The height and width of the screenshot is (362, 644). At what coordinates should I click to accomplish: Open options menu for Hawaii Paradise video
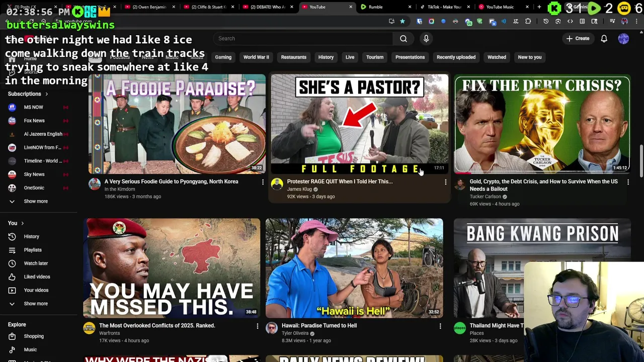click(440, 326)
